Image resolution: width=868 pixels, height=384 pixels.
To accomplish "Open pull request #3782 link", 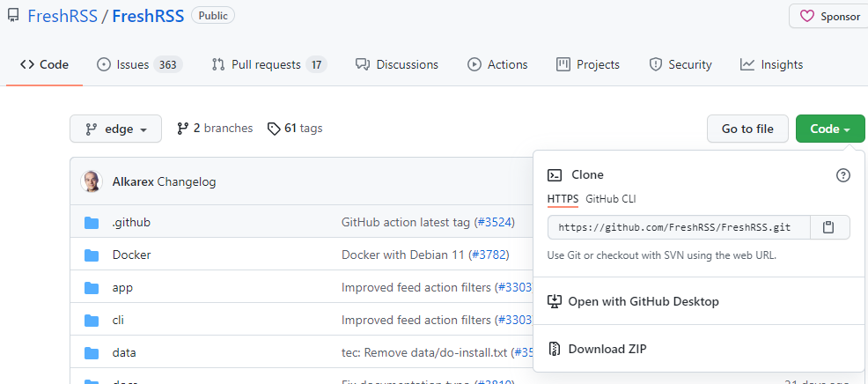I will [489, 255].
